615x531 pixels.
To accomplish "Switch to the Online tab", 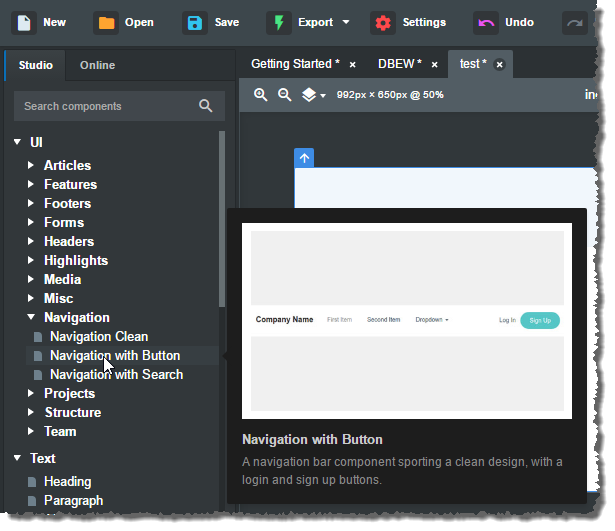I will coord(97,65).
